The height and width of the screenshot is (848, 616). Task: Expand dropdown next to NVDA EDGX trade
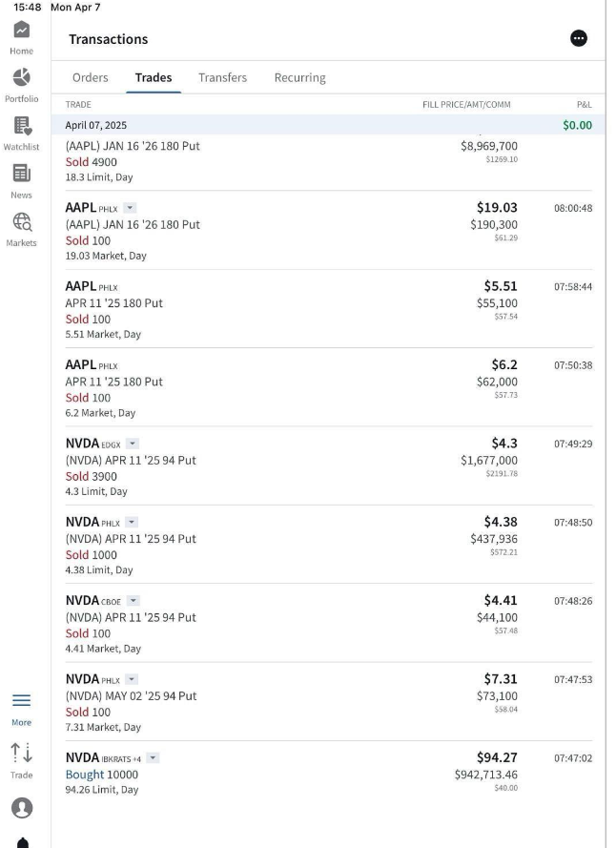[133, 444]
